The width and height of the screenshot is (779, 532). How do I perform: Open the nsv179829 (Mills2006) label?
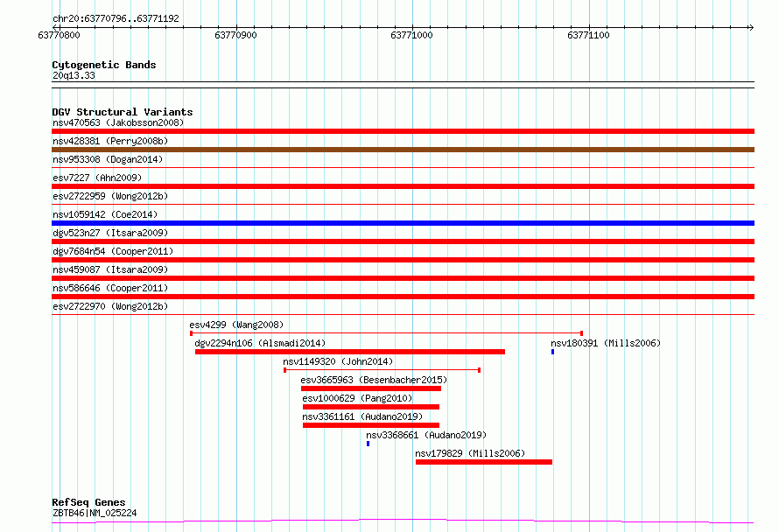tap(470, 453)
